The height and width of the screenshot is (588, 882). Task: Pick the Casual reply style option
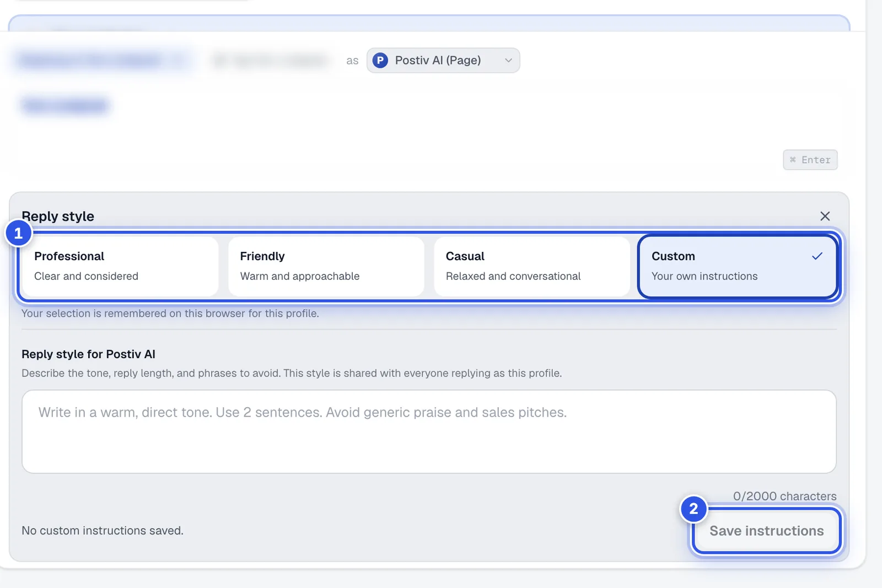[532, 267]
